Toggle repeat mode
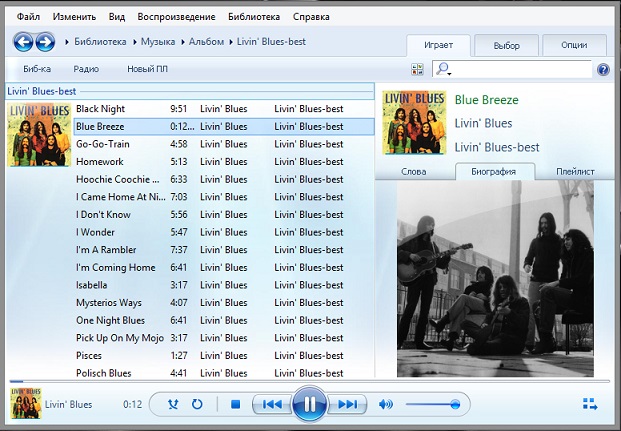The image size is (621, 431). [x=197, y=404]
